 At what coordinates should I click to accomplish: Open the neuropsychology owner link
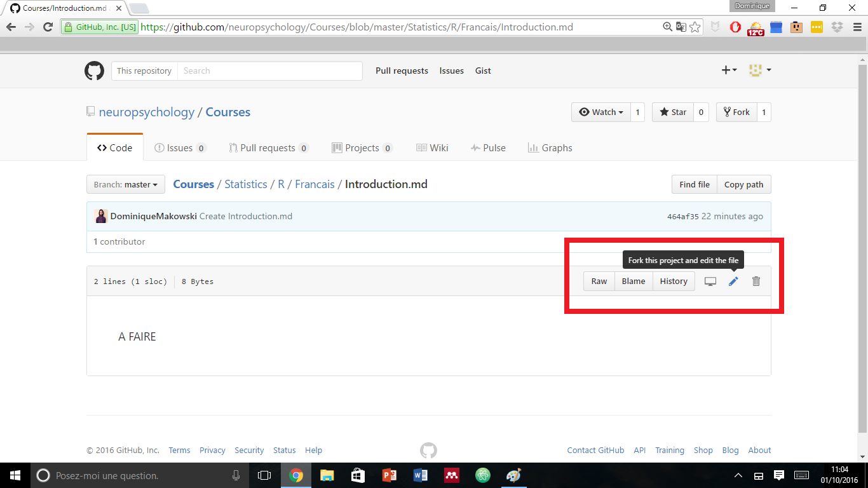[147, 112]
